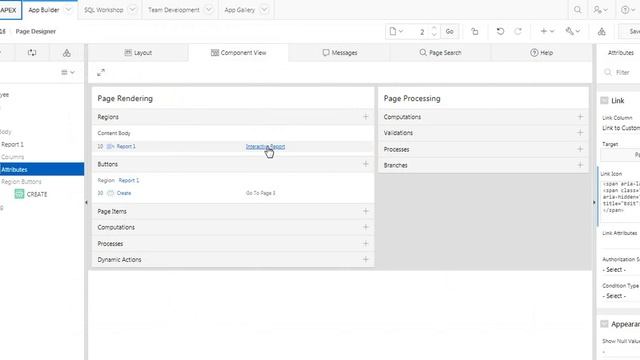The image size is (640, 360).
Task: Open the Help tab
Action: [541, 53]
